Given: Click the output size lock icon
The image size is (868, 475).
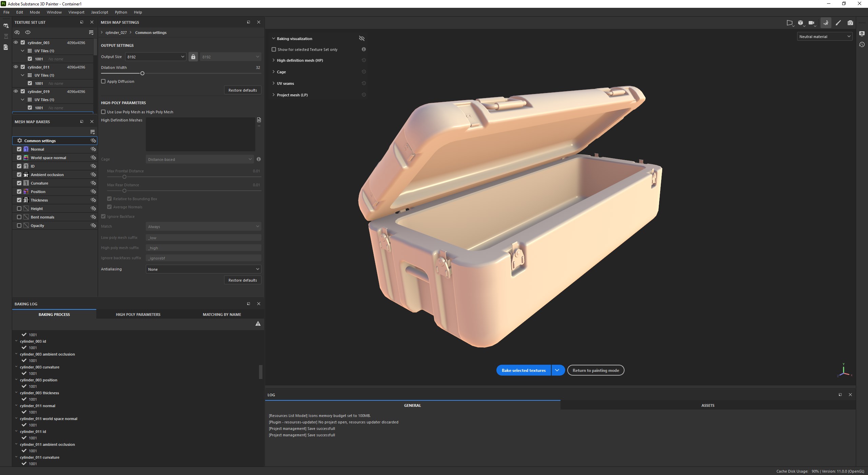Looking at the screenshot, I should click(193, 57).
